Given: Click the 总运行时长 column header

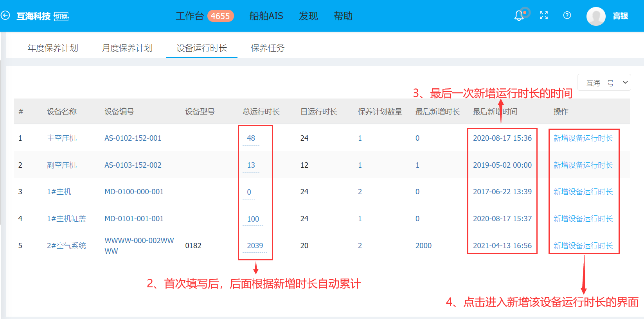Looking at the screenshot, I should point(261,111).
